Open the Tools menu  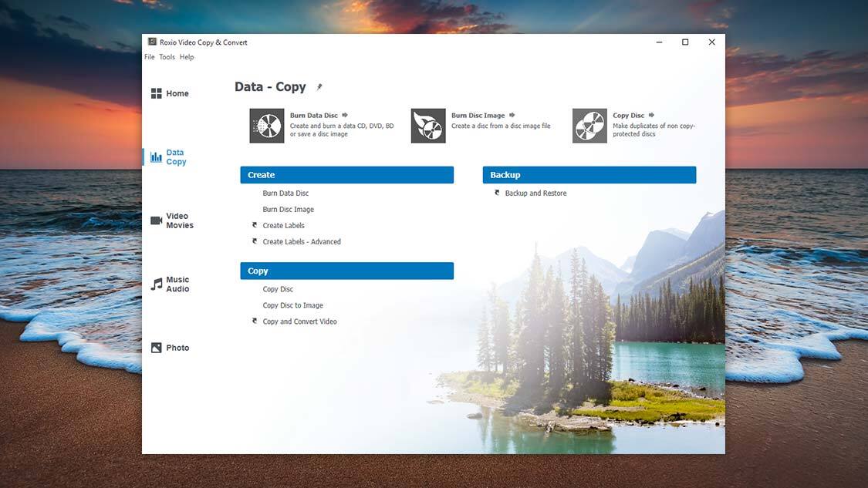click(167, 57)
